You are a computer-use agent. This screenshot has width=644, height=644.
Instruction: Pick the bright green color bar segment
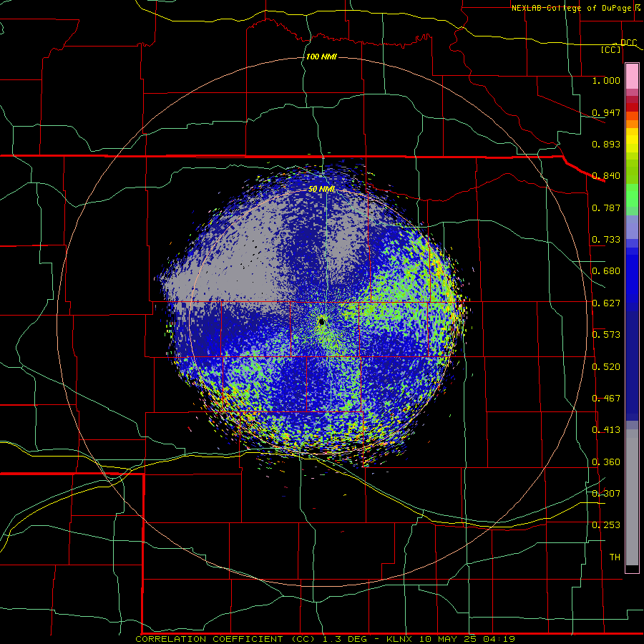point(632,195)
